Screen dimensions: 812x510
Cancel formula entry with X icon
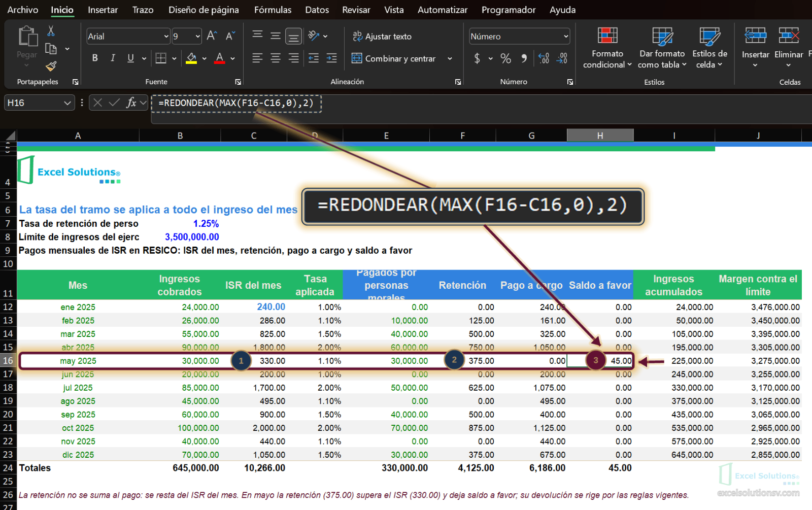click(x=98, y=103)
